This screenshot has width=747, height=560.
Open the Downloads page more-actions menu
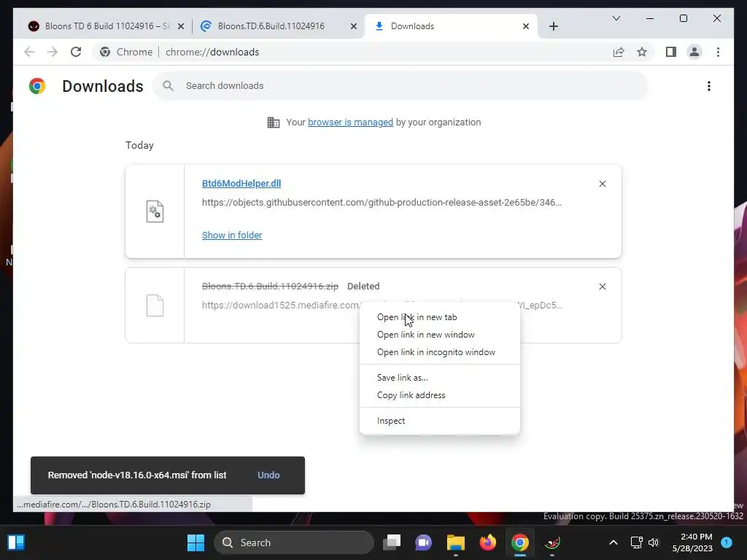709,86
